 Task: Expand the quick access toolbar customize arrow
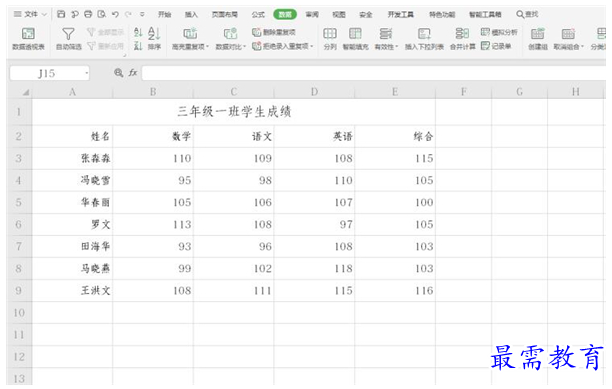click(142, 14)
